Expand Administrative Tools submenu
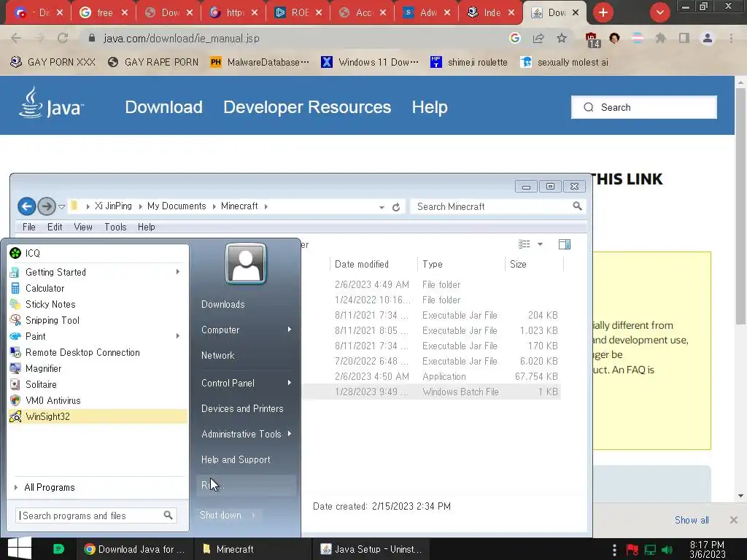 (x=289, y=434)
